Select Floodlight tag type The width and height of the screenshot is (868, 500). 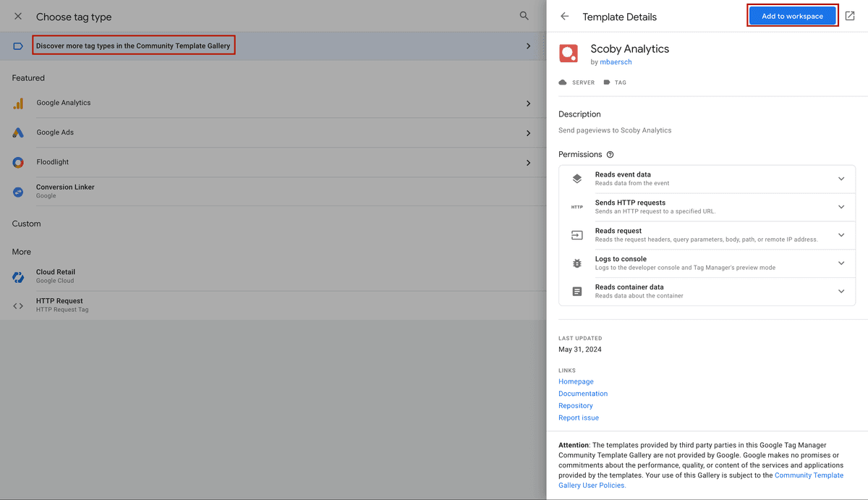[x=271, y=163]
